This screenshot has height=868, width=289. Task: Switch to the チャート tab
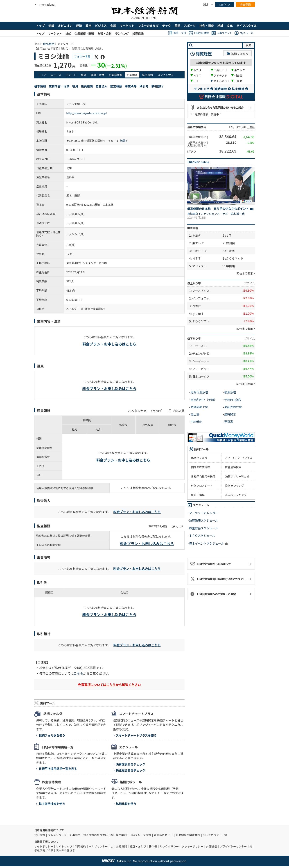click(71, 75)
